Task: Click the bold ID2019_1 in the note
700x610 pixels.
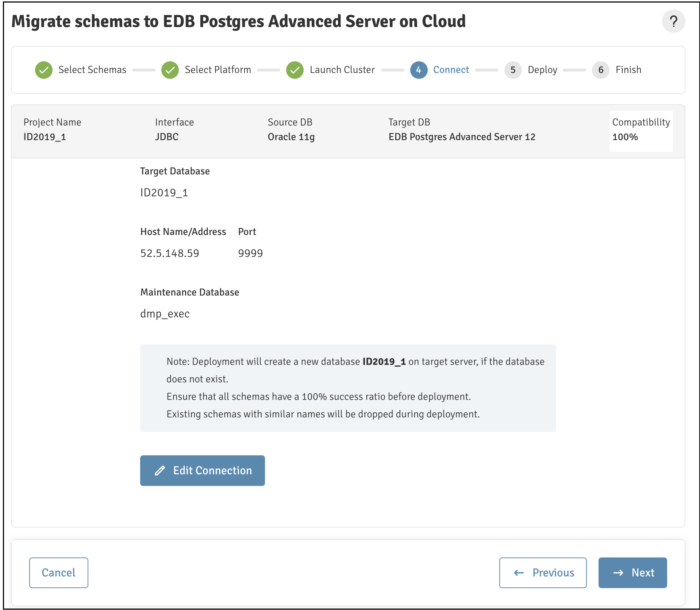Action: [x=384, y=362]
